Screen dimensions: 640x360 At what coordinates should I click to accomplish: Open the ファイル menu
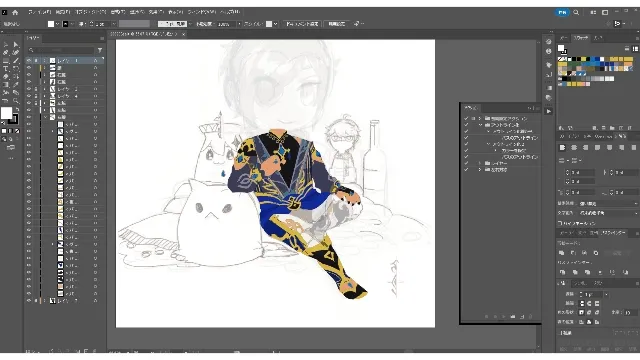[40, 12]
